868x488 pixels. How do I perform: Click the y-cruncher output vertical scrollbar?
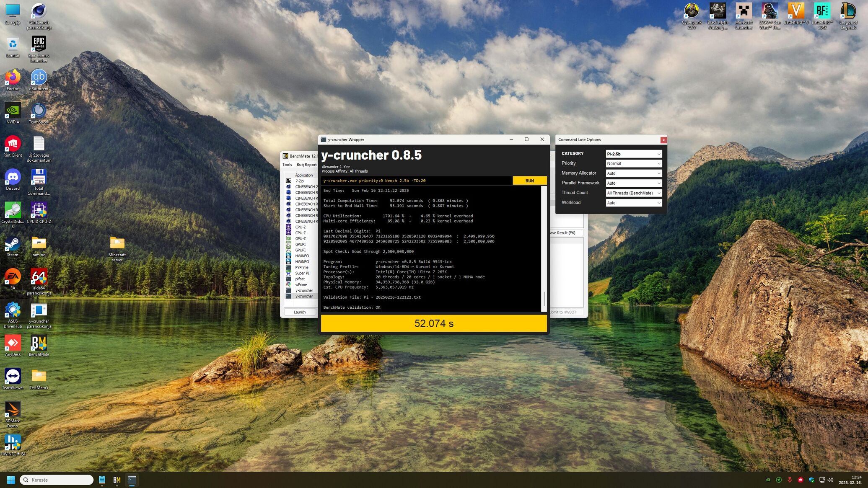tap(544, 249)
